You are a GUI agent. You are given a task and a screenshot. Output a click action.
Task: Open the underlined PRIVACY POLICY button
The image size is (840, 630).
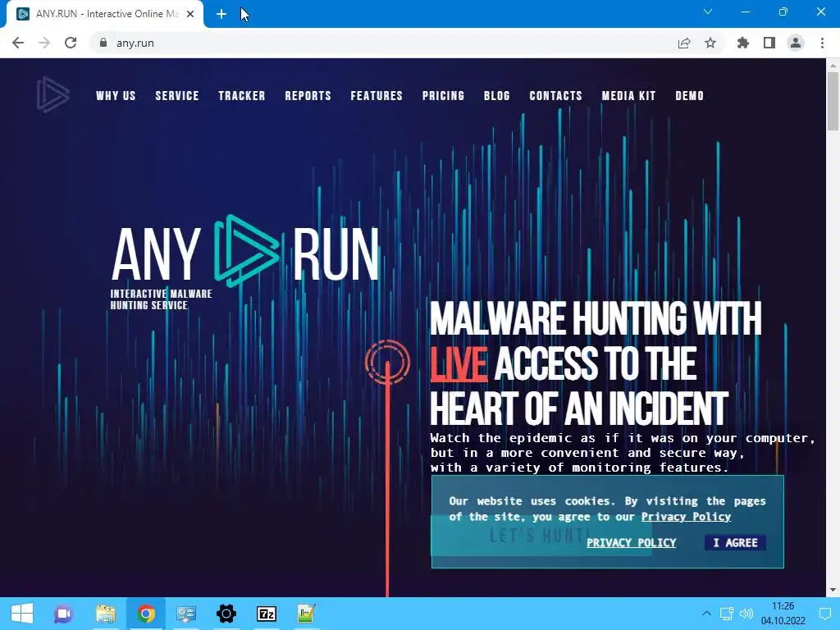(x=631, y=543)
